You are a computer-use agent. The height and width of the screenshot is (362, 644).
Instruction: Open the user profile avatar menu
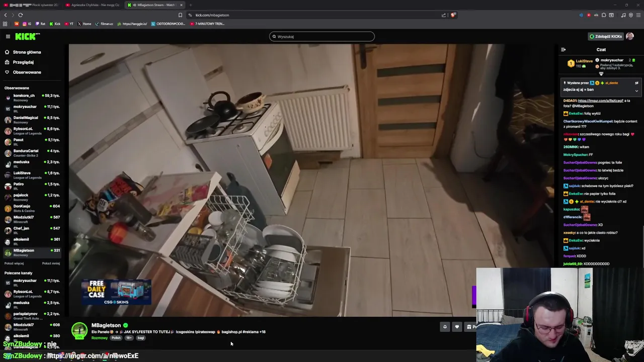(630, 36)
